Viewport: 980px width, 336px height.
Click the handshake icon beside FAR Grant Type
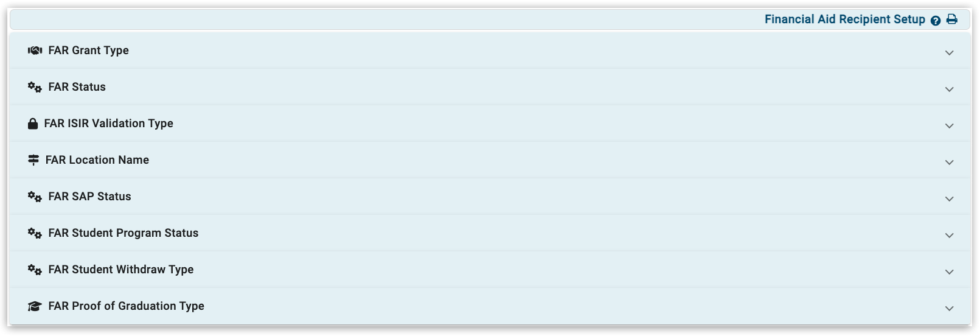35,51
